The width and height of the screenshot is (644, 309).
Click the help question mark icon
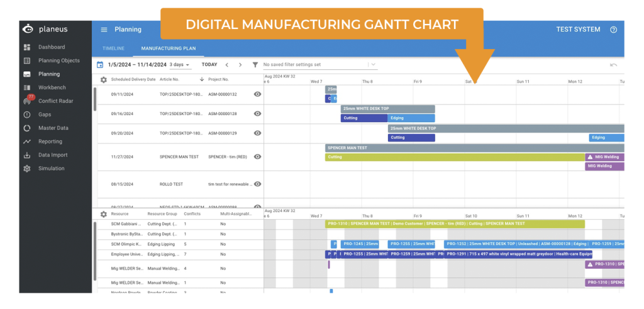coord(614,30)
